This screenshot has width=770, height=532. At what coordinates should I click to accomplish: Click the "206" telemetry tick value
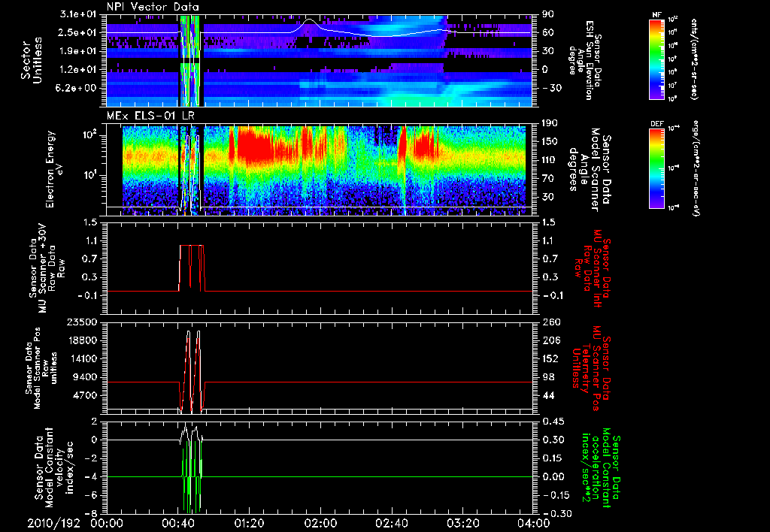coord(551,340)
